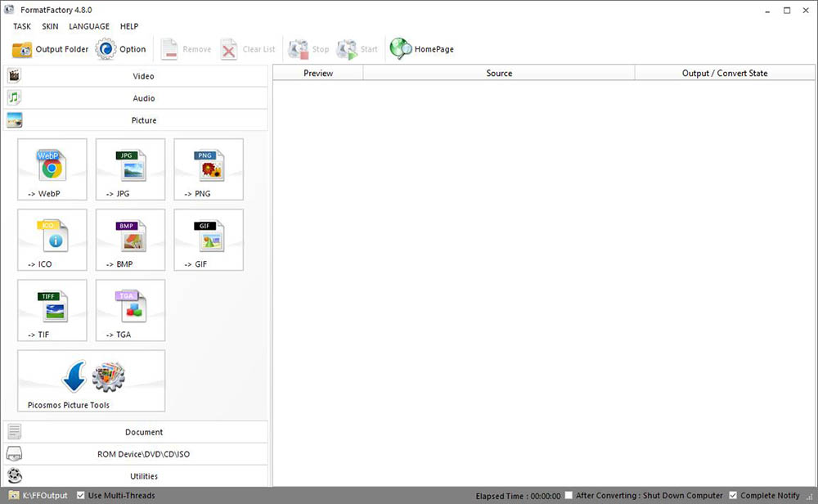
Task: Click the Source column header
Action: [499, 73]
